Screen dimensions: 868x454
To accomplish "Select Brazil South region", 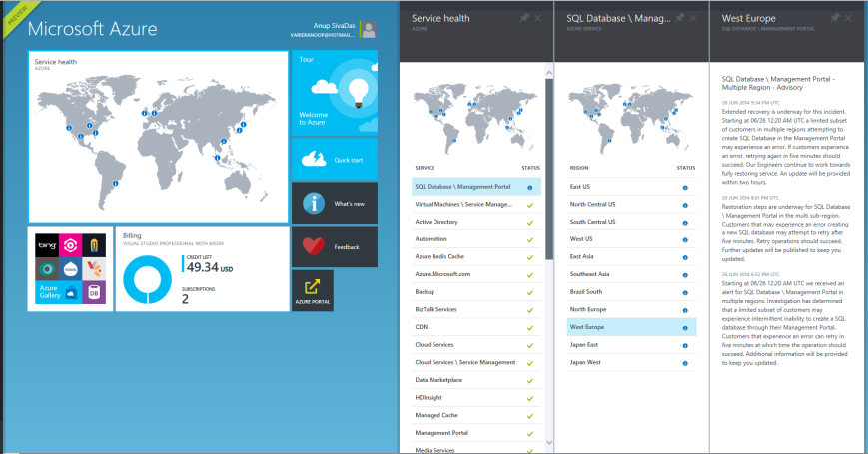I will click(x=631, y=292).
